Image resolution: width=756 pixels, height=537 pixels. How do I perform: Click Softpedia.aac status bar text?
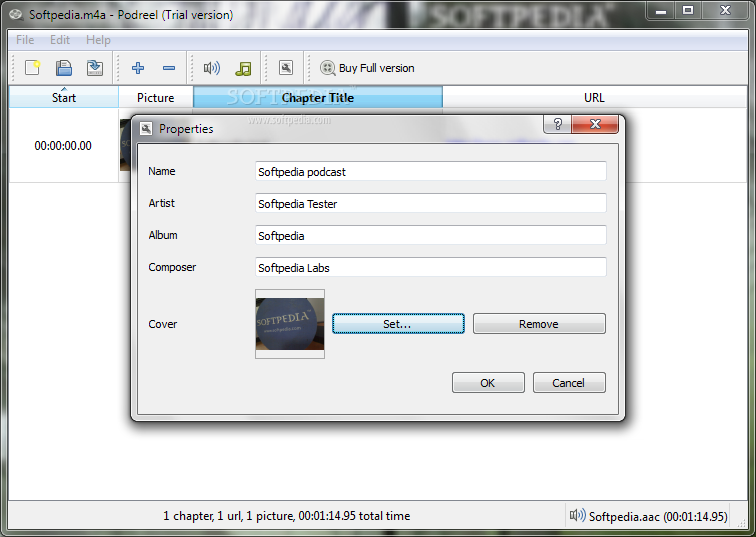pos(658,517)
